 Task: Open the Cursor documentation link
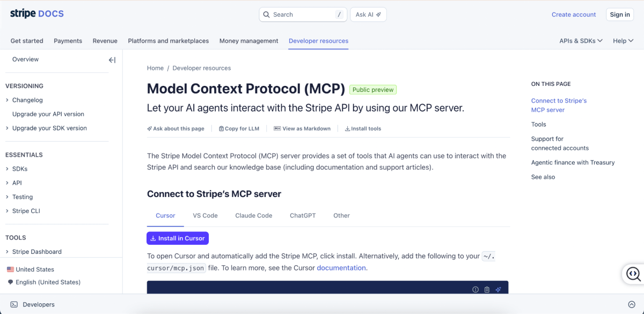(341, 268)
